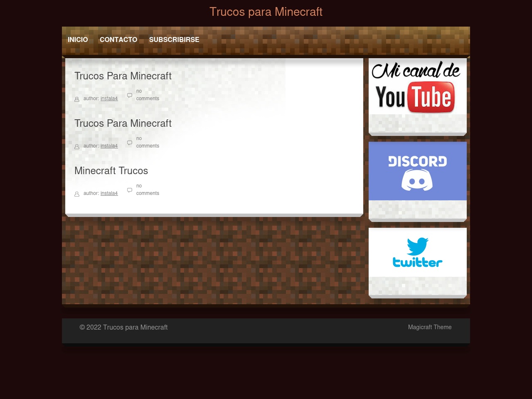Open the Mi canal de YouTube banner
The image size is (532, 399).
tap(418, 86)
